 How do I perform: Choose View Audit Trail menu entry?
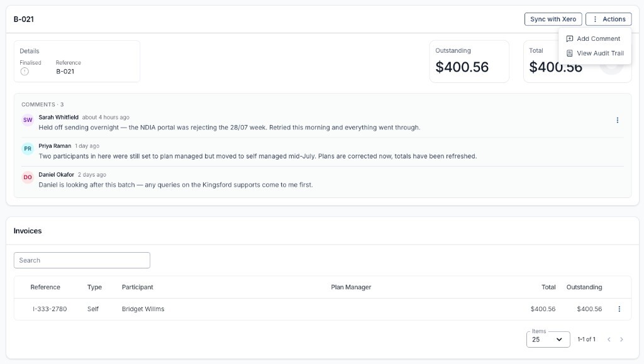click(x=594, y=53)
